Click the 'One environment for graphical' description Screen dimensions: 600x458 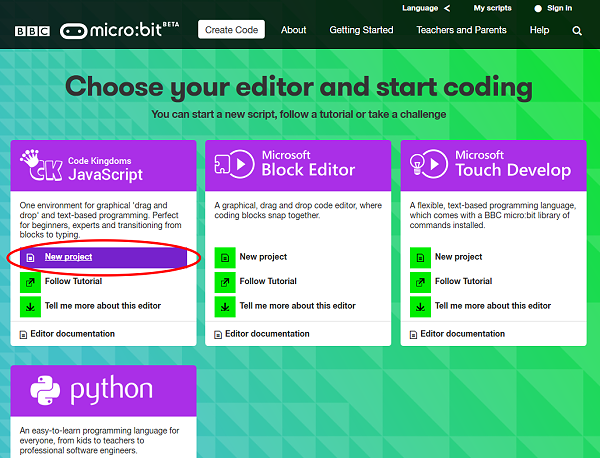tap(101, 220)
